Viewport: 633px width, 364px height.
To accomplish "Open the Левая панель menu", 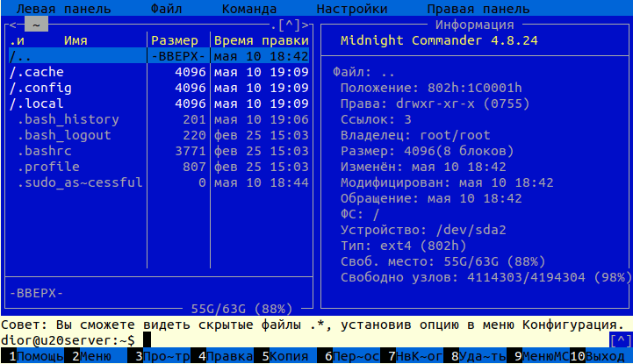I will coord(63,9).
